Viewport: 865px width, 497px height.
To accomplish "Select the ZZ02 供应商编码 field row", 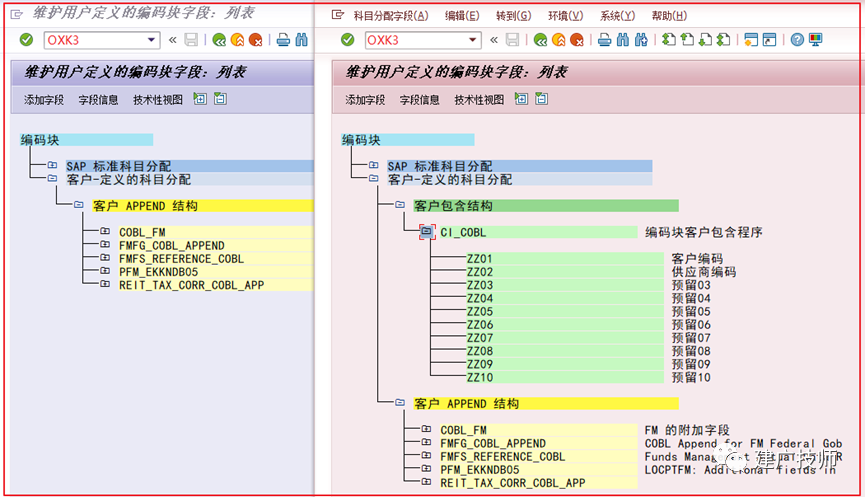I will pyautogui.click(x=565, y=272).
